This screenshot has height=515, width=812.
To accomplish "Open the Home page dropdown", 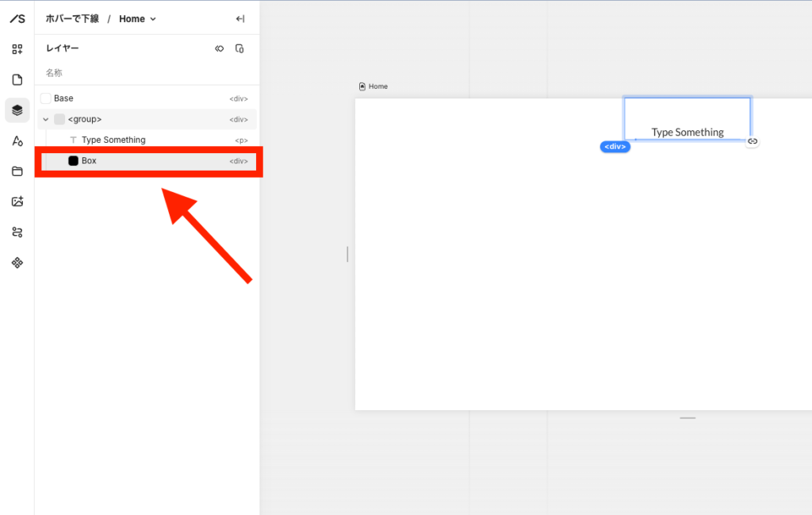I will [138, 19].
